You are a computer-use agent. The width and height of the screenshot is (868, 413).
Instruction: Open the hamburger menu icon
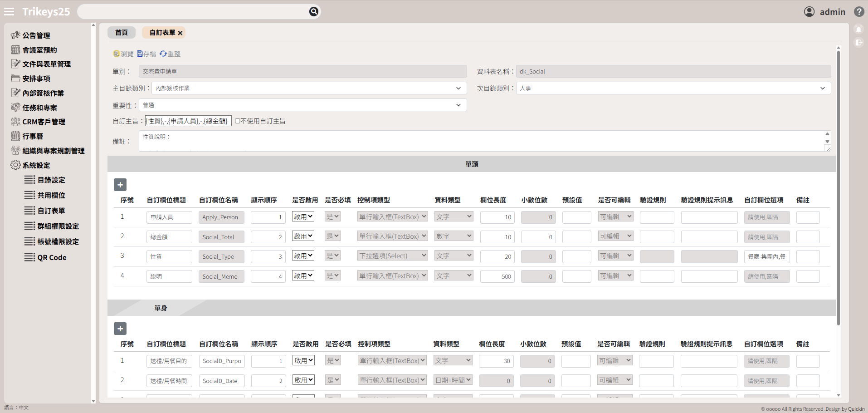tap(9, 12)
